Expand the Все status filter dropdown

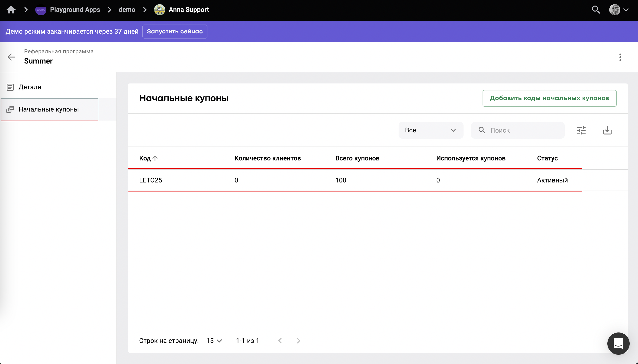pyautogui.click(x=431, y=130)
